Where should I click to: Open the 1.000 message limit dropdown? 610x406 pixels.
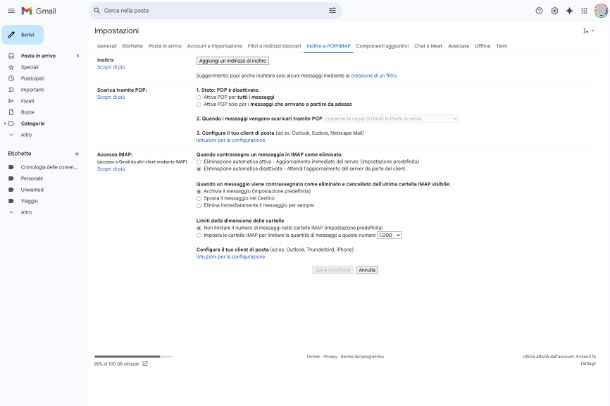(x=389, y=235)
